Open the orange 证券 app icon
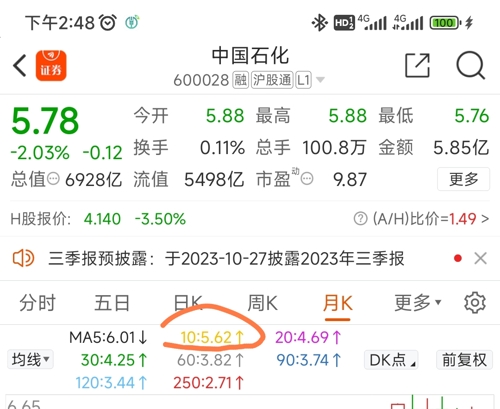500x409 pixels. (51, 66)
